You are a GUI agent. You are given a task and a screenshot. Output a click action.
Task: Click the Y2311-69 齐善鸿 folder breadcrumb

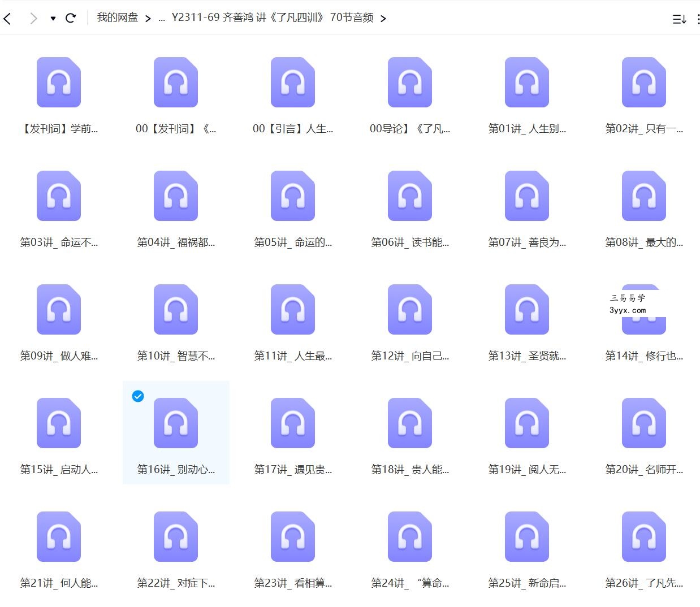(x=273, y=18)
